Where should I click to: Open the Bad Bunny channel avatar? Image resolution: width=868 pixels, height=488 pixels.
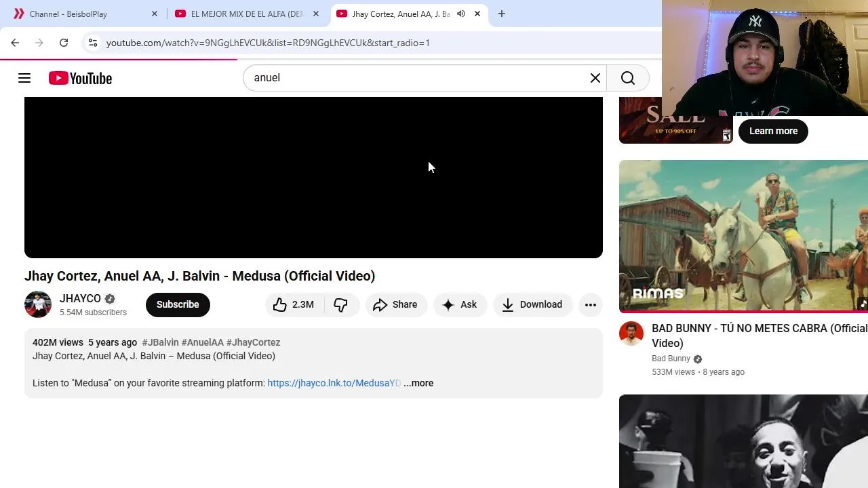pyautogui.click(x=631, y=333)
